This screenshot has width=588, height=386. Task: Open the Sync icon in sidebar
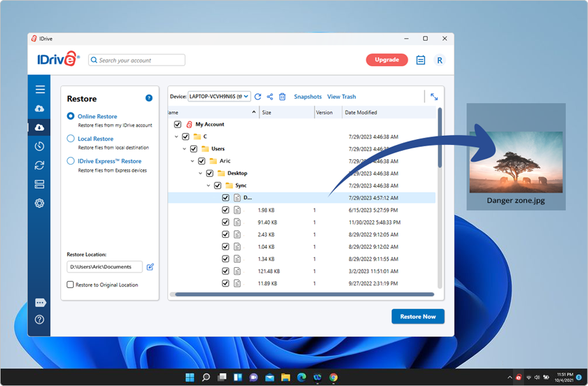39,165
